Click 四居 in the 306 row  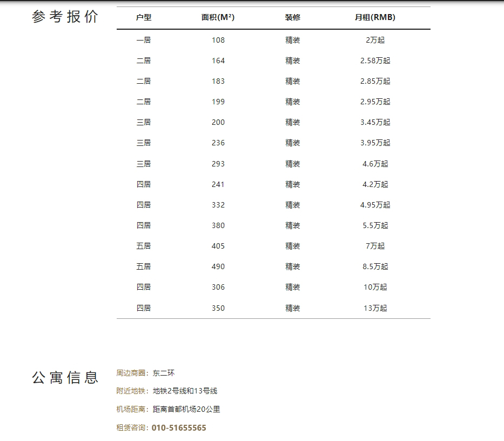[x=144, y=288]
